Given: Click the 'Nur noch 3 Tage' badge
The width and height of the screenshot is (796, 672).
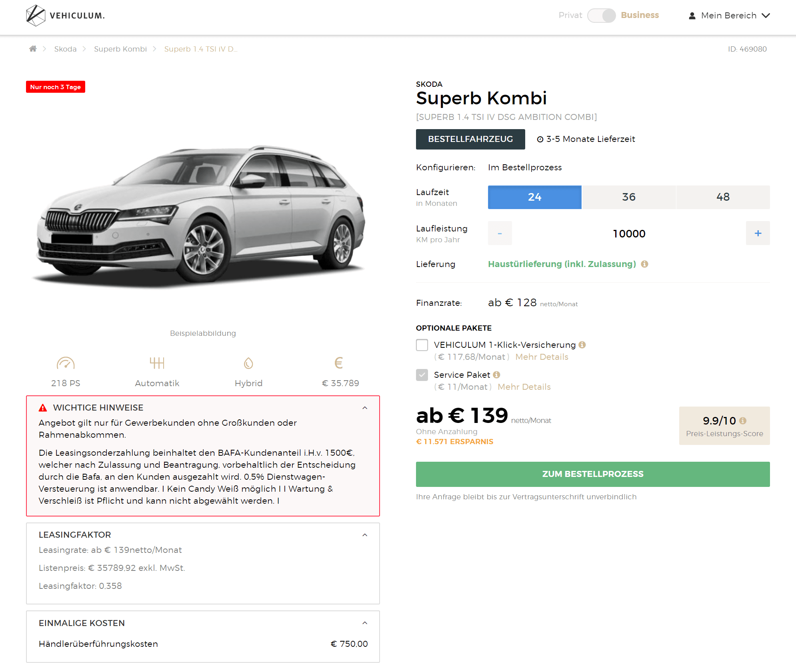Looking at the screenshot, I should click(x=56, y=87).
